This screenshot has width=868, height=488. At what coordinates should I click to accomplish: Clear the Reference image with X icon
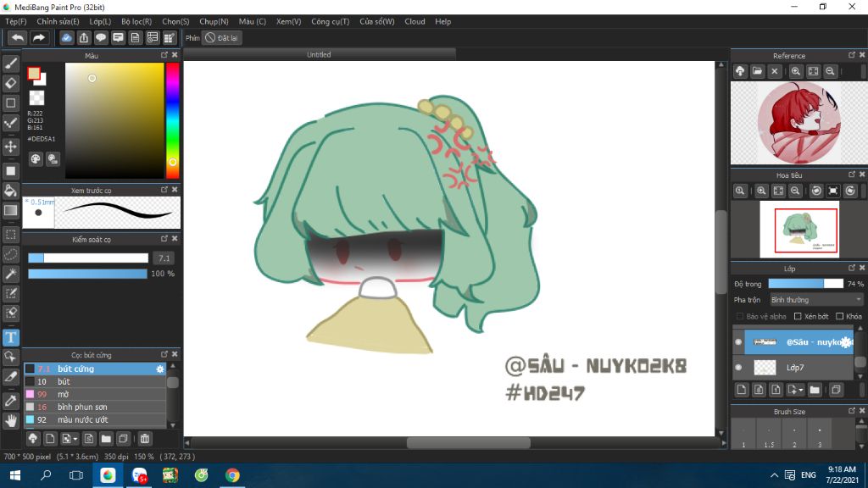click(x=775, y=71)
